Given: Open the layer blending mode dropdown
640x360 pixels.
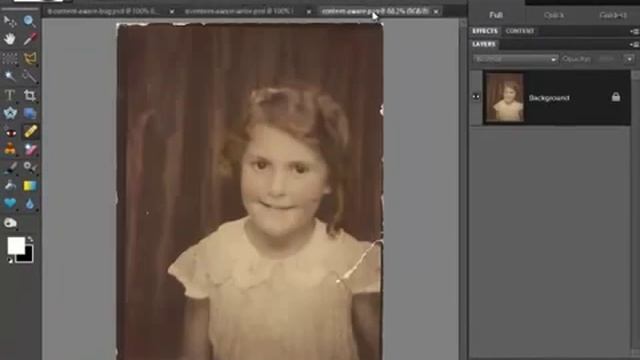Looking at the screenshot, I should [x=515, y=59].
